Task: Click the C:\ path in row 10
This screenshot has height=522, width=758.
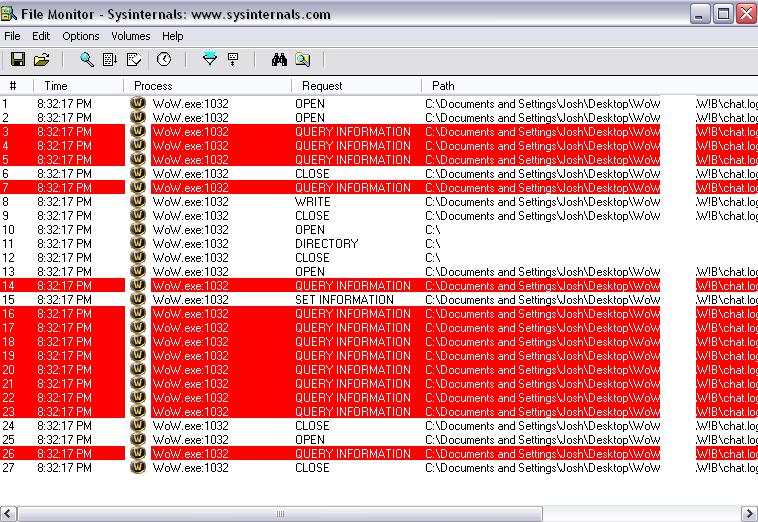Action: click(433, 230)
